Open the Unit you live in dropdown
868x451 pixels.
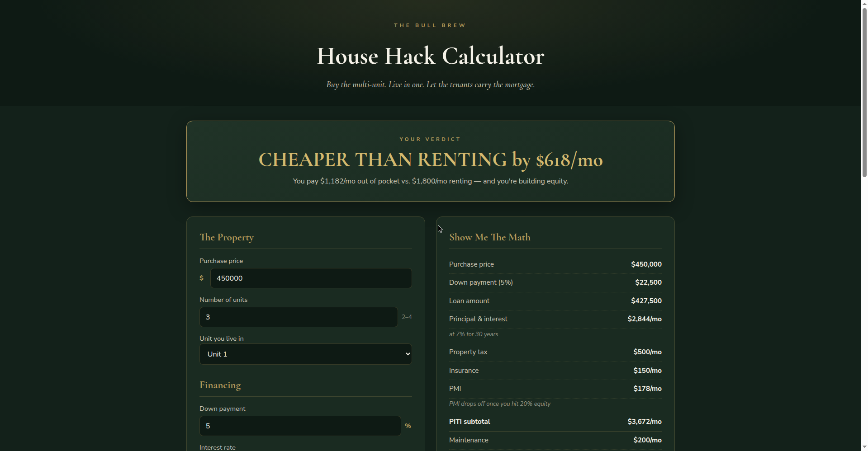[x=306, y=354]
